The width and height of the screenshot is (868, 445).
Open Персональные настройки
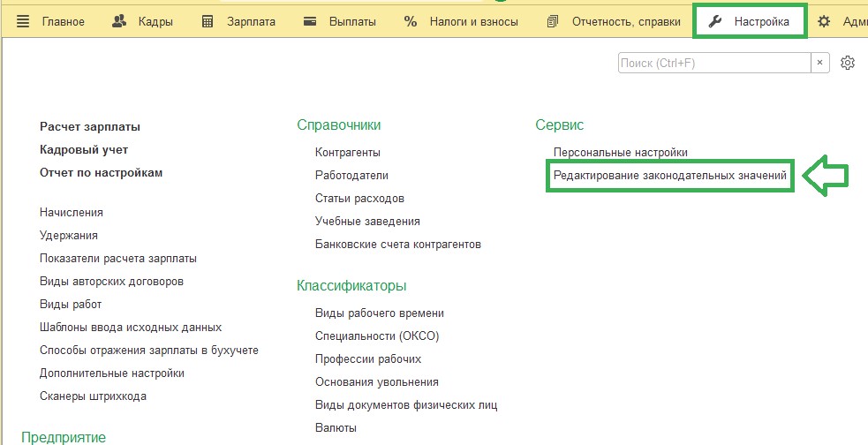(620, 153)
